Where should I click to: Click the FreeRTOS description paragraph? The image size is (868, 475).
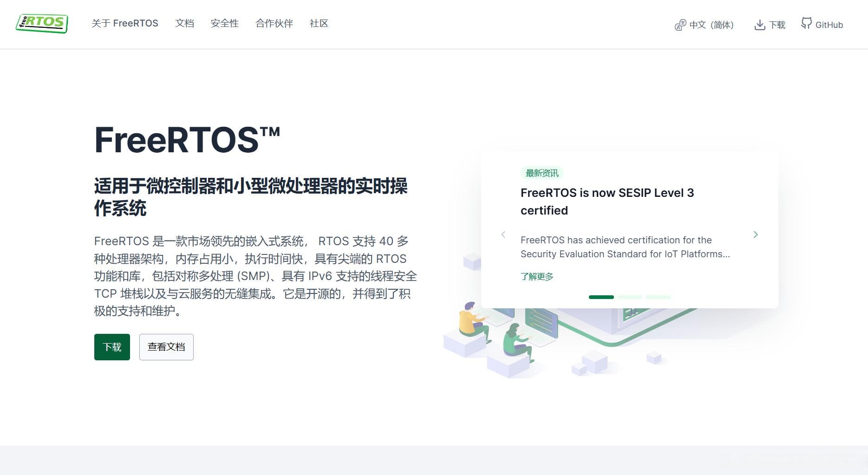click(x=255, y=276)
